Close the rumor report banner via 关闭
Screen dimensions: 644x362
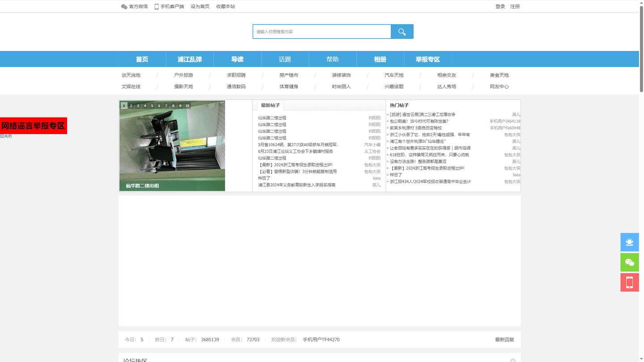[x=6, y=136]
